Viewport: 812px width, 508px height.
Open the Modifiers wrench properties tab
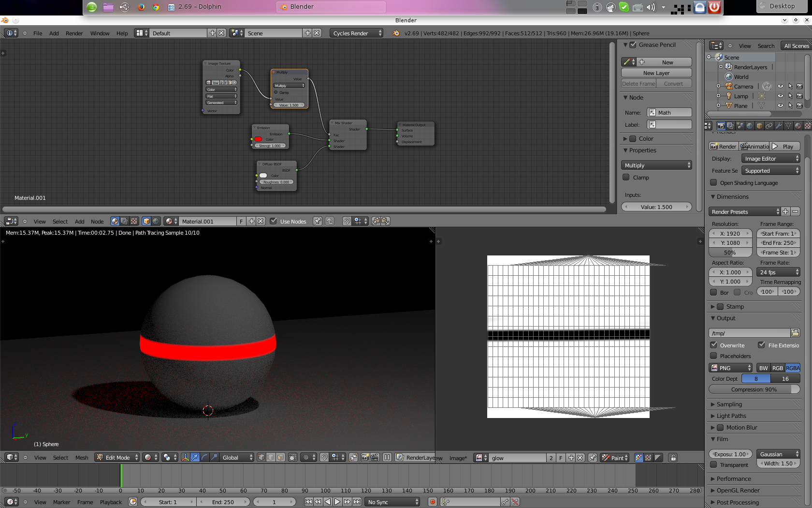tap(779, 126)
